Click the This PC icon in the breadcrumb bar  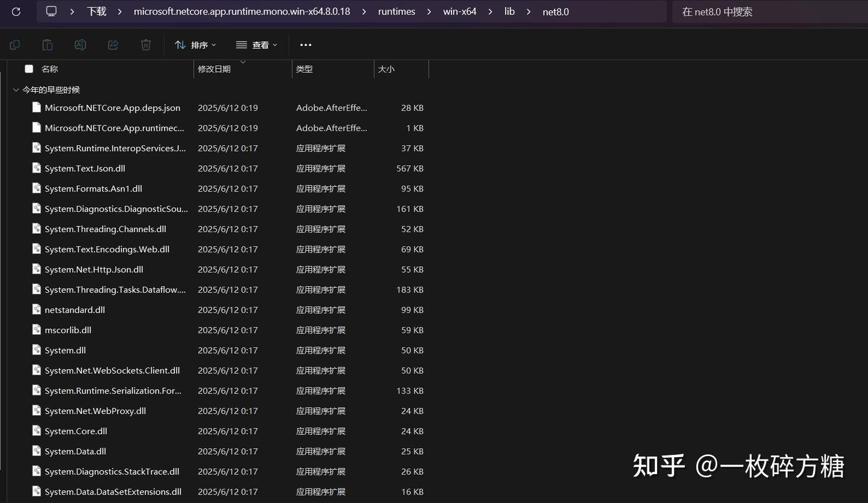(x=51, y=11)
